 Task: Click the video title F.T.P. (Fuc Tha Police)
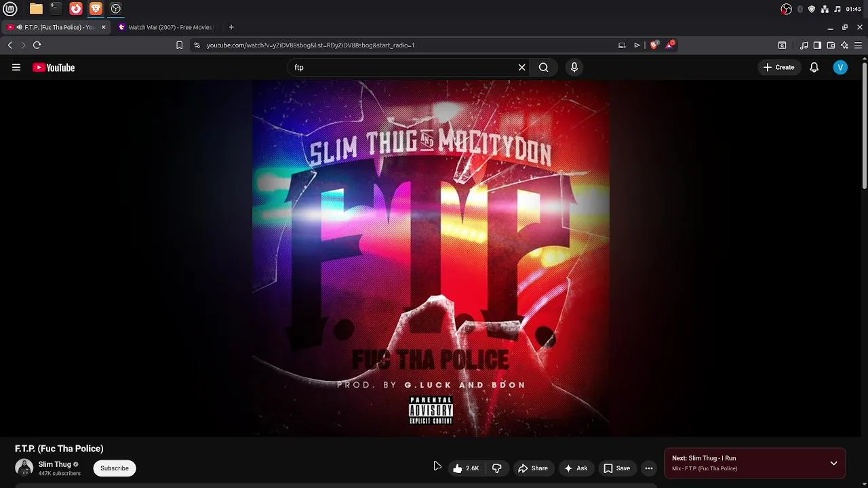point(59,449)
